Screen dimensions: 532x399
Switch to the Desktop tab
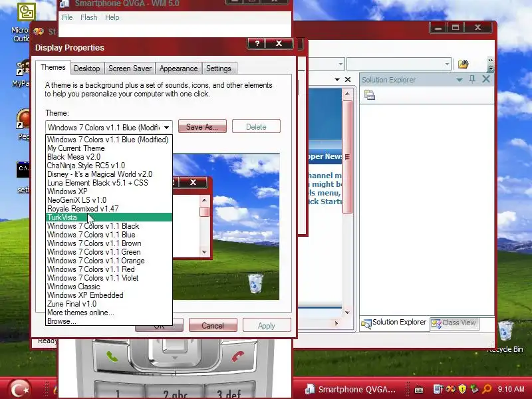tap(87, 68)
